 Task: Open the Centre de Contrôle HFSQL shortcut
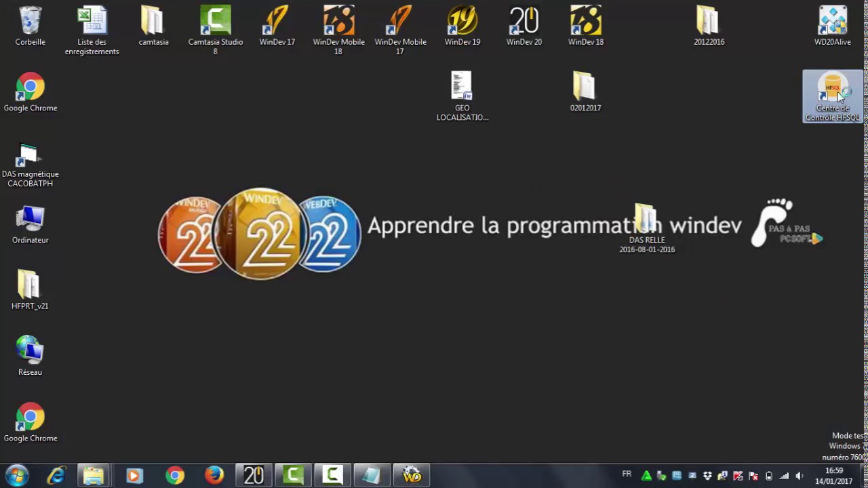point(833,96)
